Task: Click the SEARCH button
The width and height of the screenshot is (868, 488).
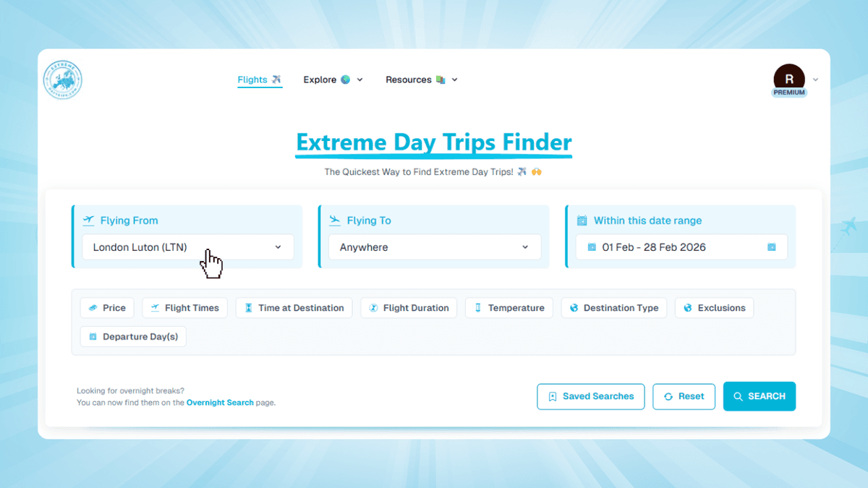Action: tap(759, 396)
